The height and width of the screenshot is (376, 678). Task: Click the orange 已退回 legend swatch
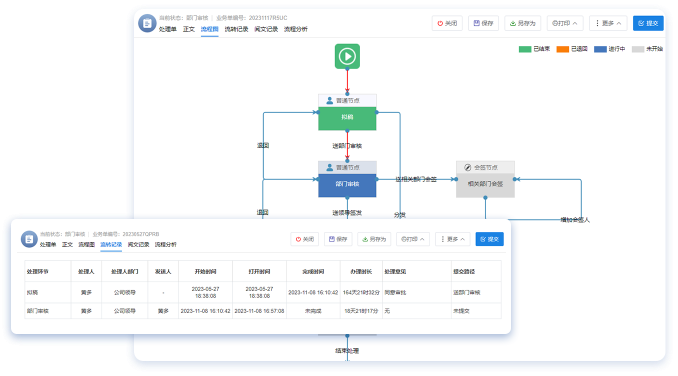(563, 49)
